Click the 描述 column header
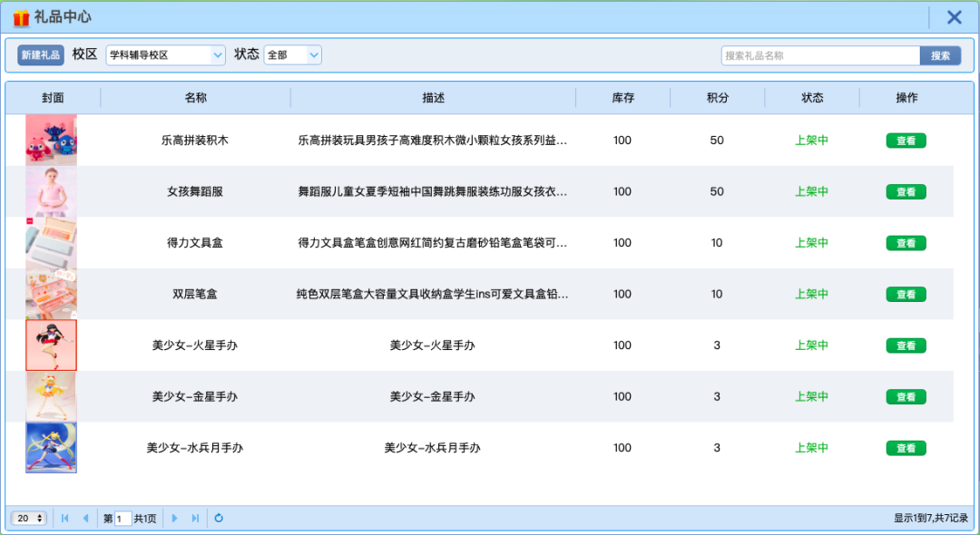The height and width of the screenshot is (535, 980). [433, 98]
